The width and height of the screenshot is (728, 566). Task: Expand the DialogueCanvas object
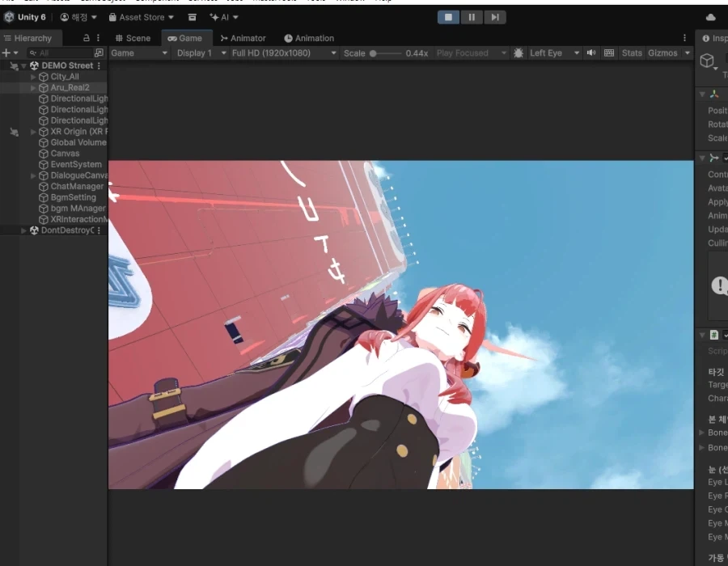(x=33, y=175)
